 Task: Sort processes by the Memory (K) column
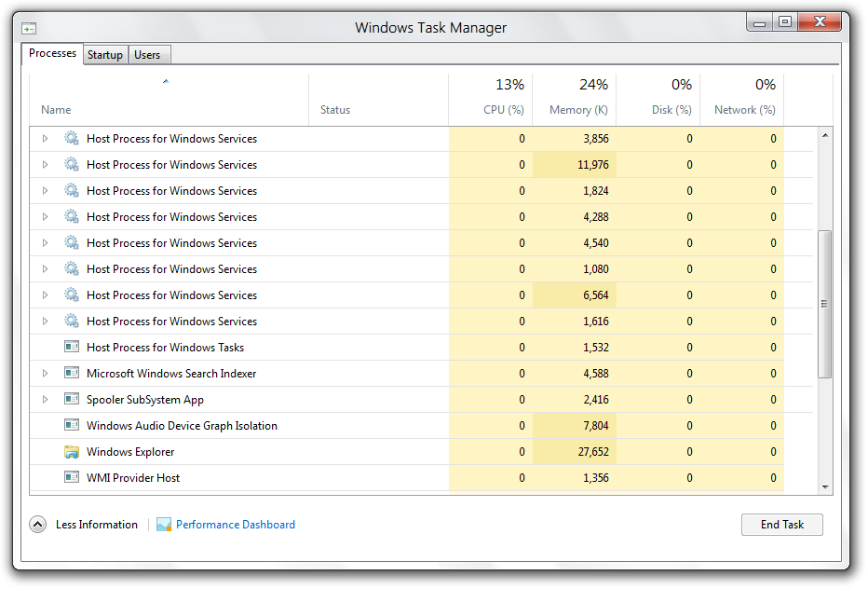point(577,110)
